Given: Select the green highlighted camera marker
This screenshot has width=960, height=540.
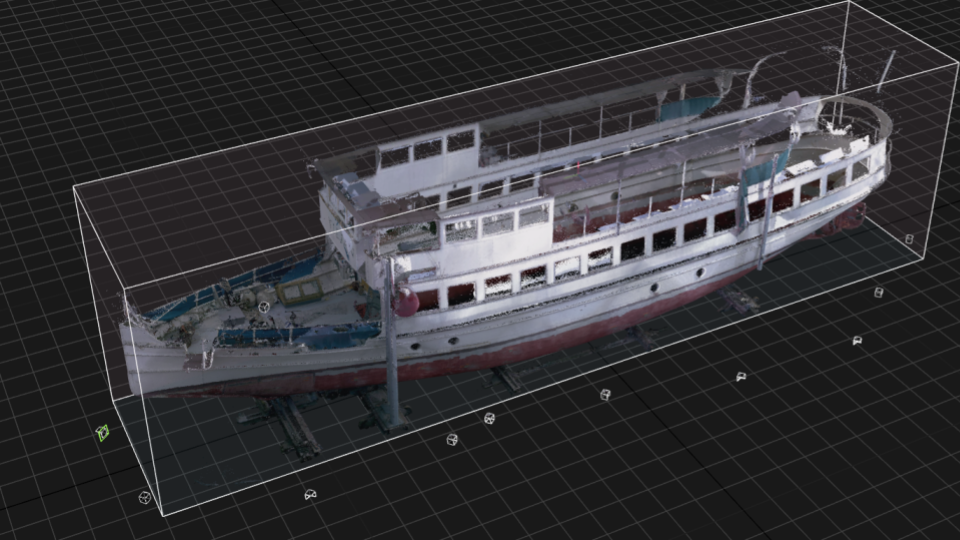Looking at the screenshot, I should [103, 433].
